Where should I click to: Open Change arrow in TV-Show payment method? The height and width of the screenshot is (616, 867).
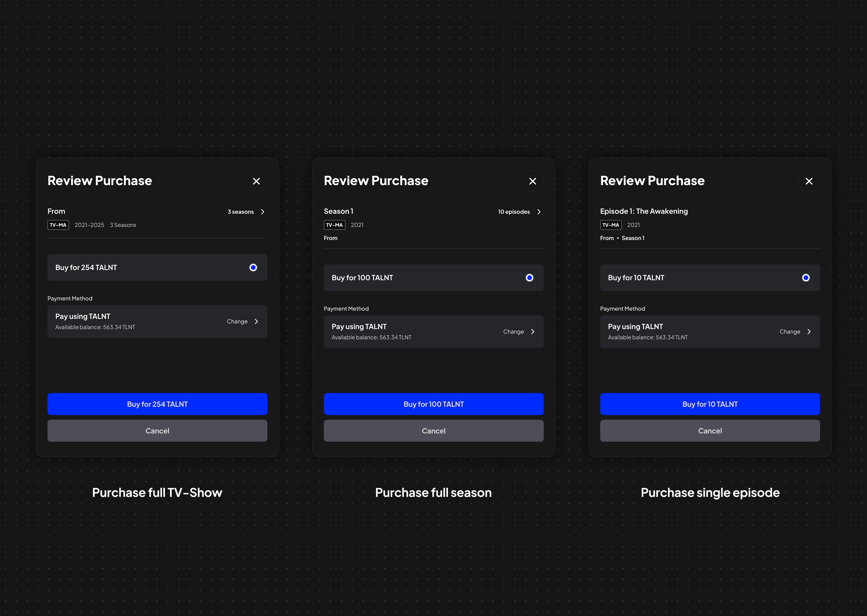(x=256, y=321)
